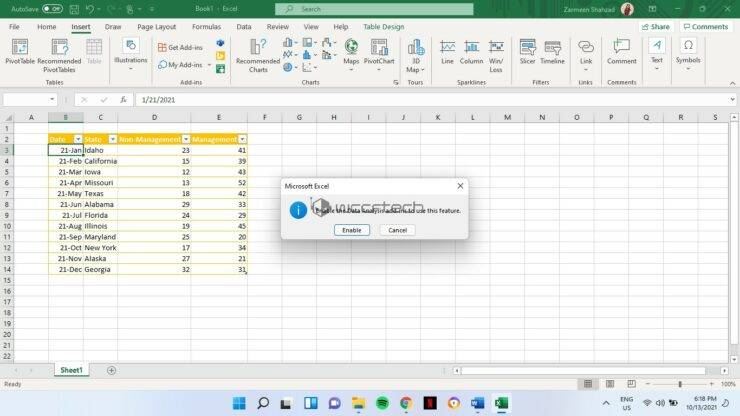Insert a Comment from the ribbon
The height and width of the screenshot is (416, 740).
(622, 52)
